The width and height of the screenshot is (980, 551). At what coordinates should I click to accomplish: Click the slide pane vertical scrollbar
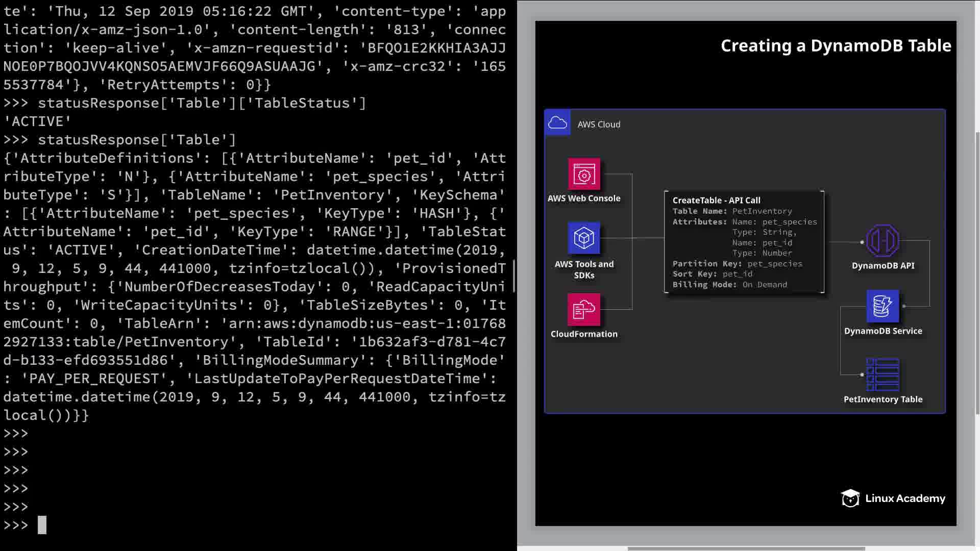(977, 273)
